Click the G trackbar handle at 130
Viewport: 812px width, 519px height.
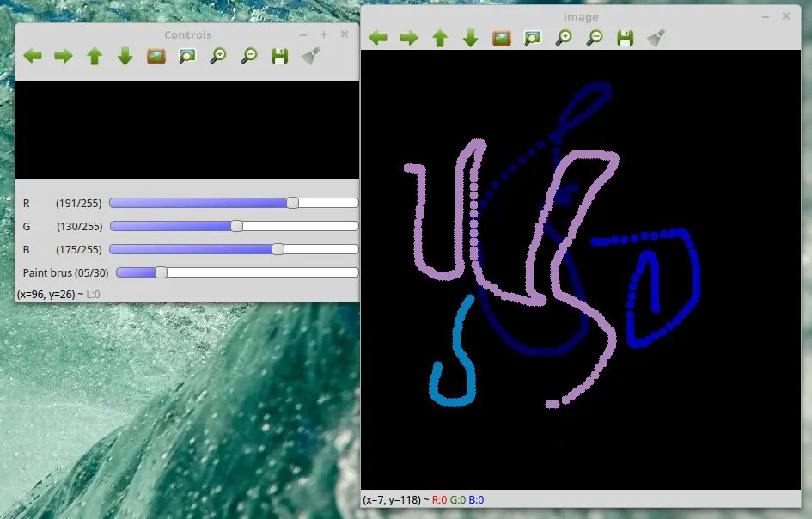(x=236, y=226)
